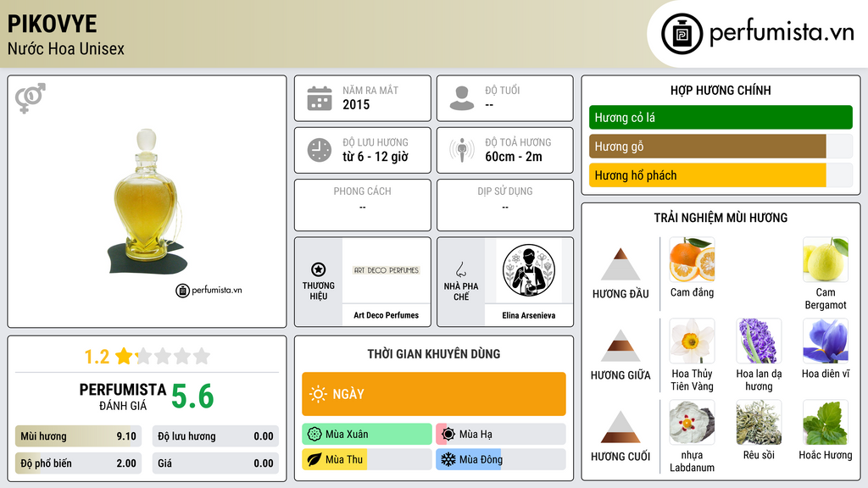Click the flower icon next to Mùa Xuân
The image size is (868, 488).
coord(314,435)
